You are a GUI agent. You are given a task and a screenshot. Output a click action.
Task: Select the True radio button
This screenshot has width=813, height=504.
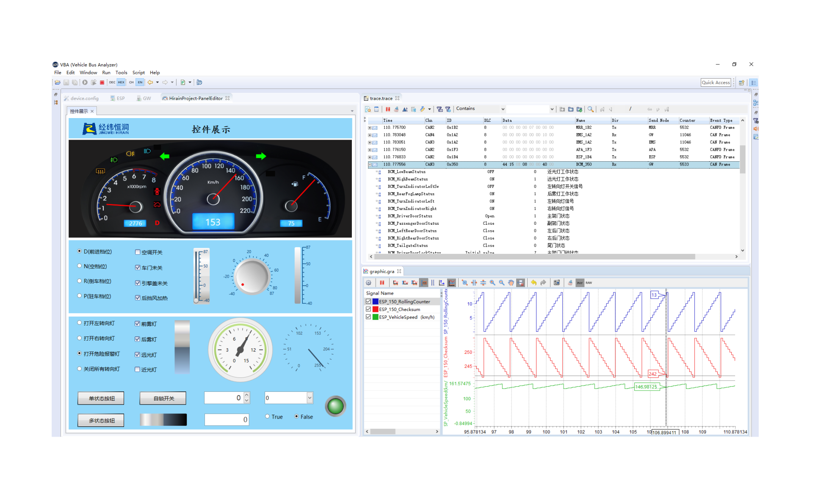coord(268,416)
